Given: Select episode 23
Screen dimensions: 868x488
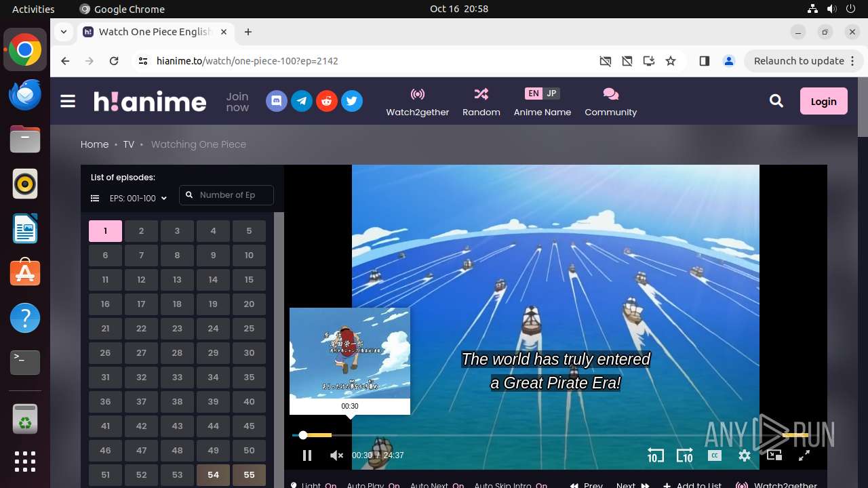Looking at the screenshot, I should pos(177,329).
